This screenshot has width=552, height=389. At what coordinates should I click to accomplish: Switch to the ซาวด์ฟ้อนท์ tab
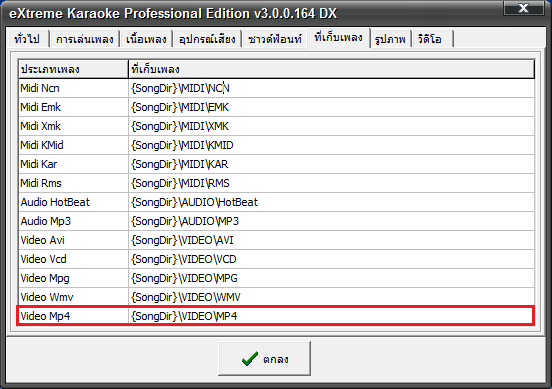click(x=275, y=38)
